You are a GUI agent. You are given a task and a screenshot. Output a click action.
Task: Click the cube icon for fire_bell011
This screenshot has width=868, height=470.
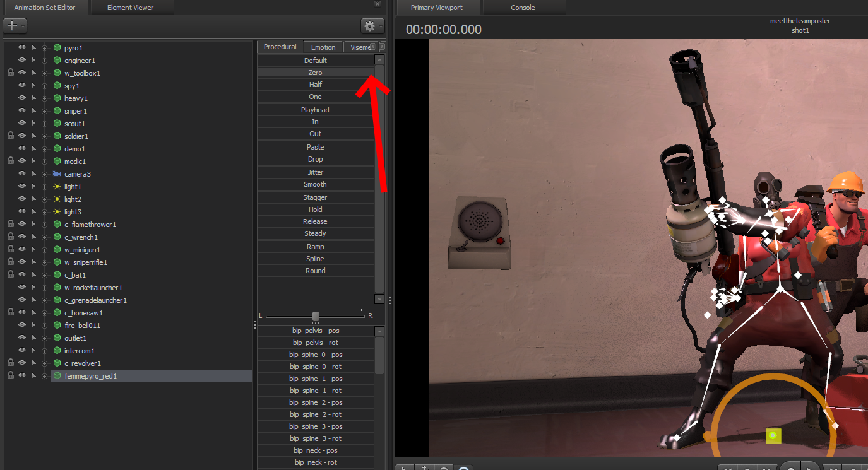coord(57,326)
